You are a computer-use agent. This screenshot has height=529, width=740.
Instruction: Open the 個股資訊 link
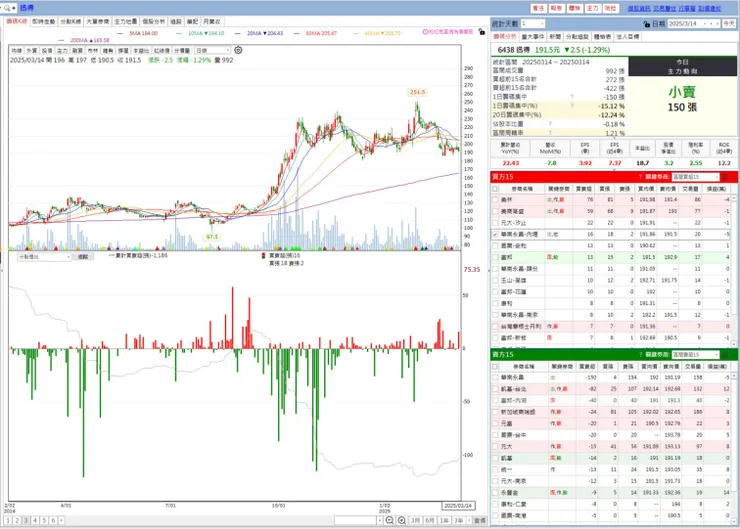(x=639, y=8)
